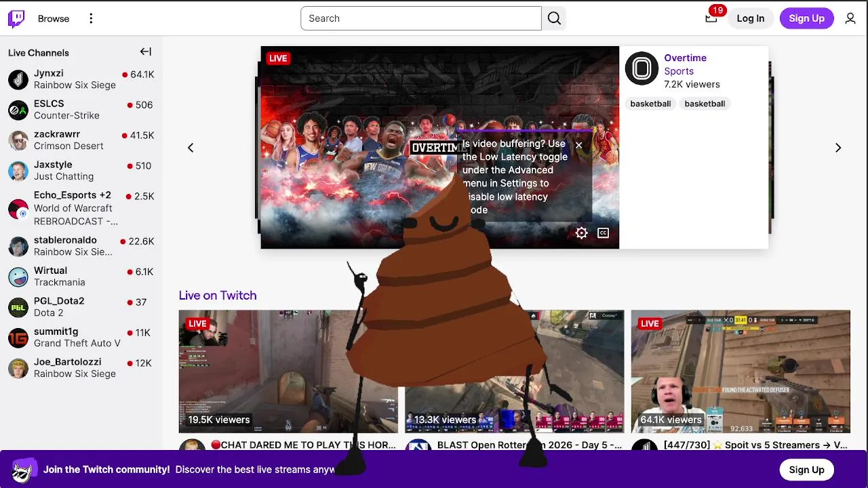This screenshot has width=868, height=488.
Task: Open the BLAST Open Rotterdam stream title
Action: point(530,445)
